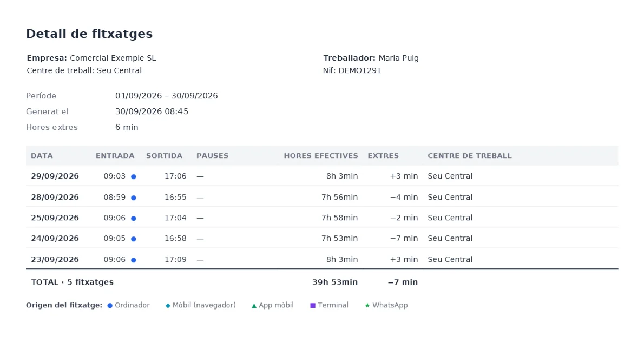Image resolution: width=644 pixels, height=342 pixels.
Task: Click the blue origin dot for 25/09/2026
Action: 134,219
